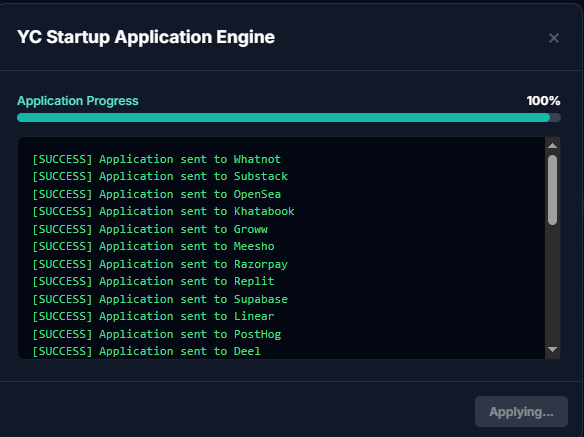Select the Substack log line
This screenshot has width=584, height=437.
click(160, 176)
